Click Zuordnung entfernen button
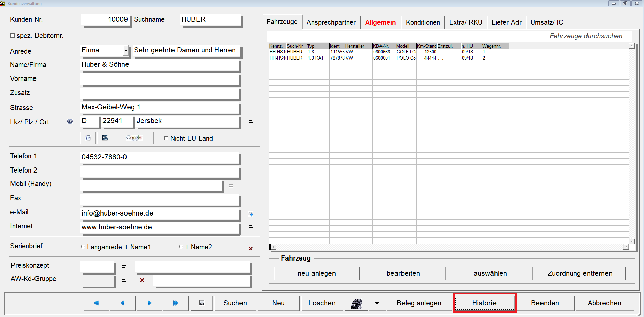644x317 pixels. point(580,273)
